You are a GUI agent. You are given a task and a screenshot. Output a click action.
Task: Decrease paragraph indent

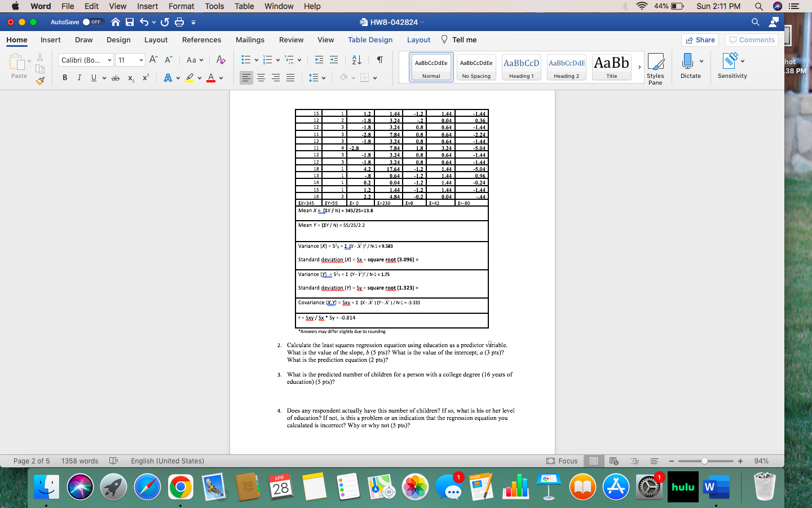319,60
